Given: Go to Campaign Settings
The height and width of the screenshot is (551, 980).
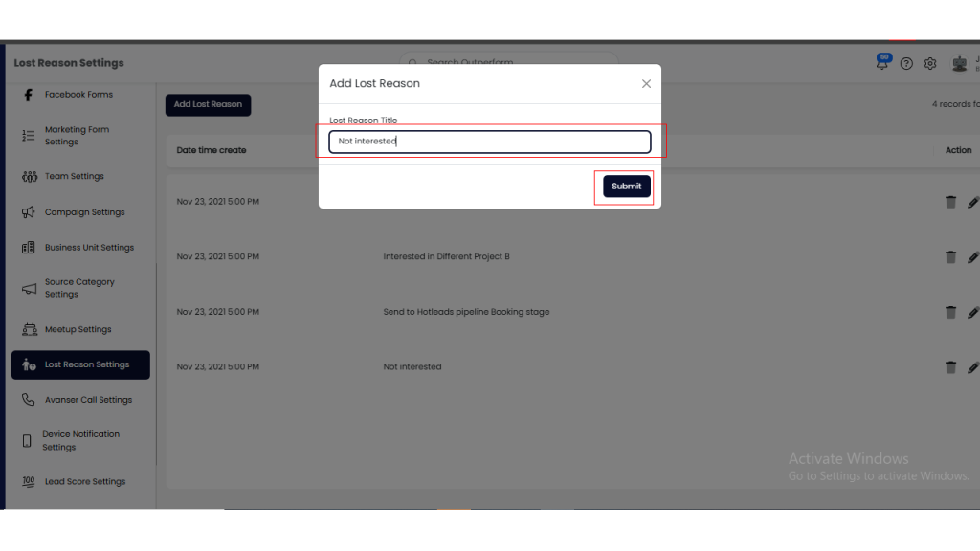Looking at the screenshot, I should click(84, 212).
